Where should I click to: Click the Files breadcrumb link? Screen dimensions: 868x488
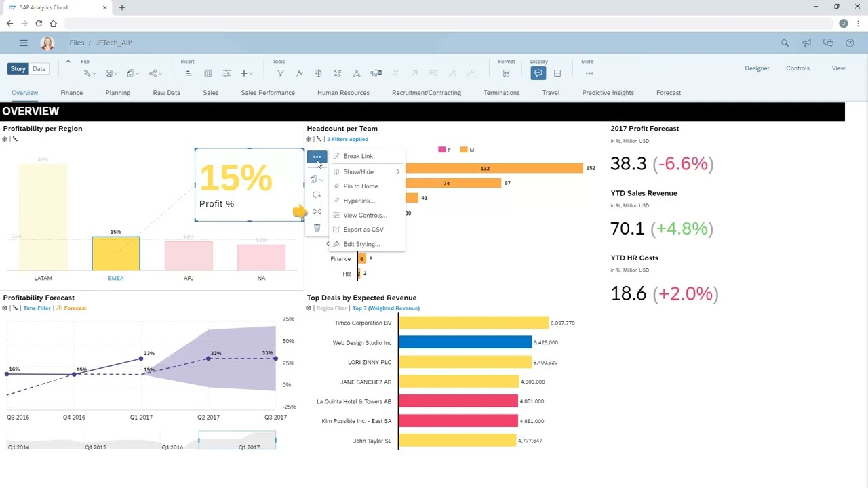pyautogui.click(x=77, y=43)
